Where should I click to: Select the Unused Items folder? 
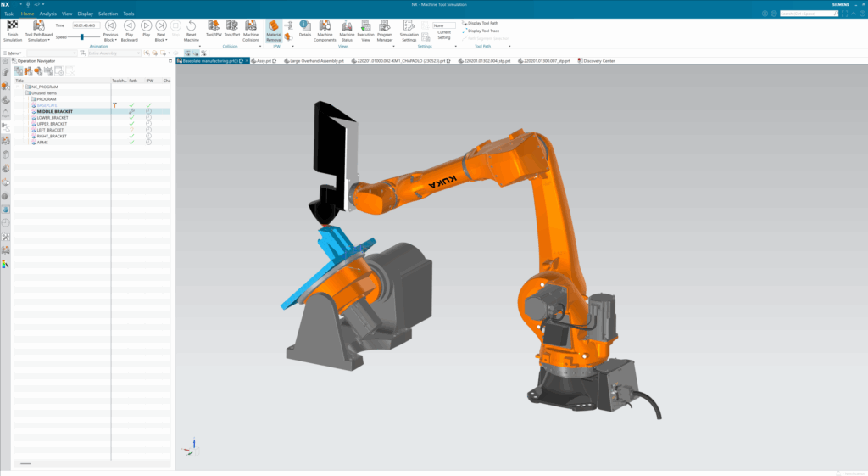(44, 93)
